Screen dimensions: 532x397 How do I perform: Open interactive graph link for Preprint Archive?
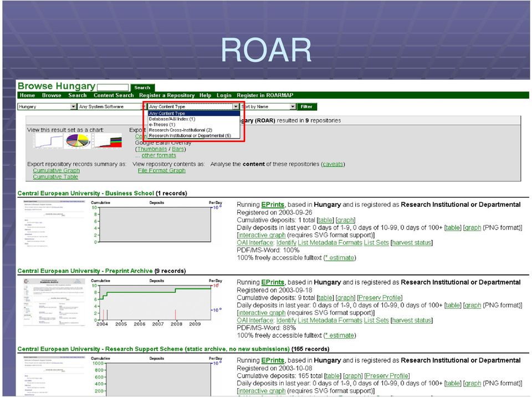262,313
